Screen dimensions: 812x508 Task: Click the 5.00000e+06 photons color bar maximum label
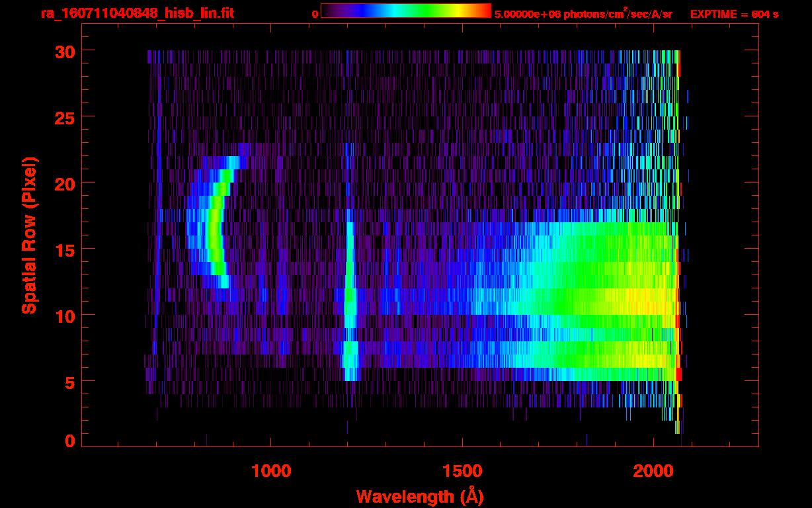583,14
